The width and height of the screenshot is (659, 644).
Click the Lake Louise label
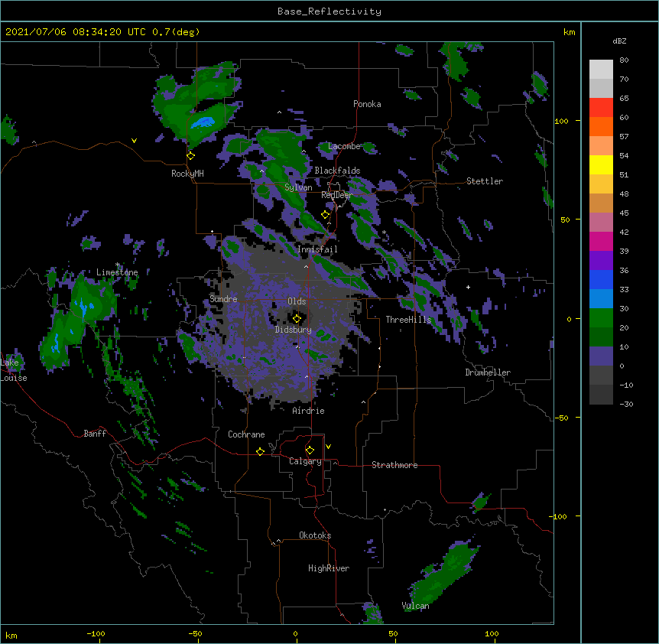pos(14,370)
